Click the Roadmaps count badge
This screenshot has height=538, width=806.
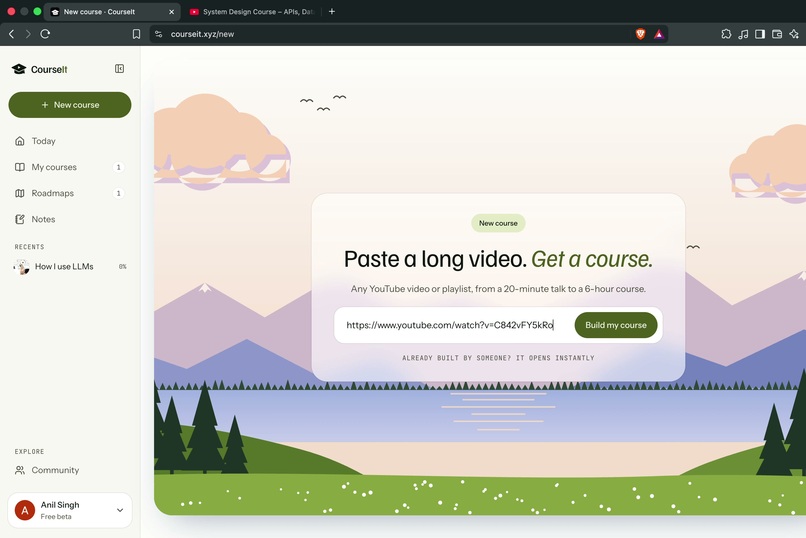[x=118, y=193]
